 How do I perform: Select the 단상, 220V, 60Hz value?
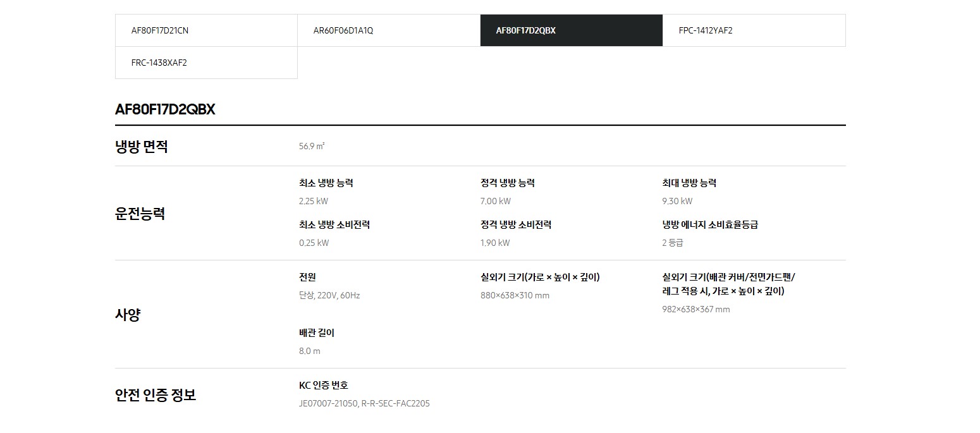click(329, 295)
